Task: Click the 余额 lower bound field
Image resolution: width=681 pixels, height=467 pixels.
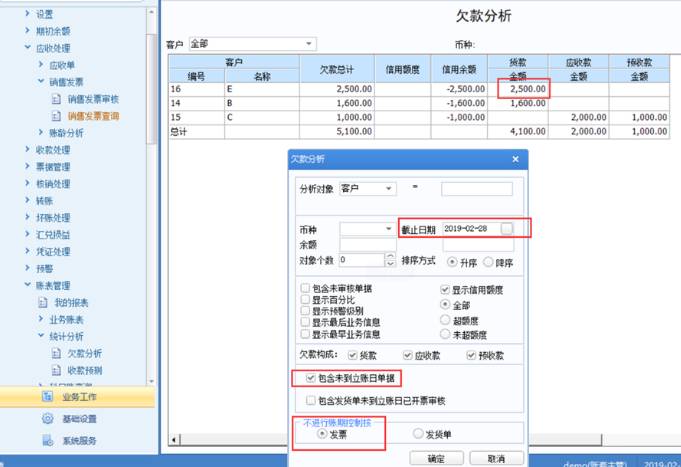Action: [367, 245]
